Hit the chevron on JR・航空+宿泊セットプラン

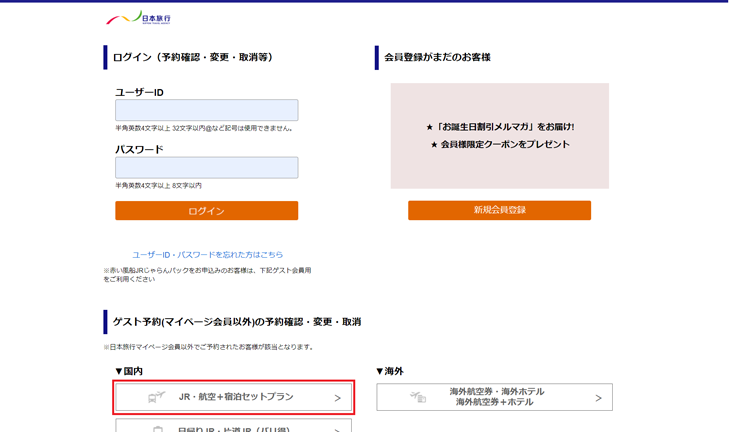(x=338, y=398)
